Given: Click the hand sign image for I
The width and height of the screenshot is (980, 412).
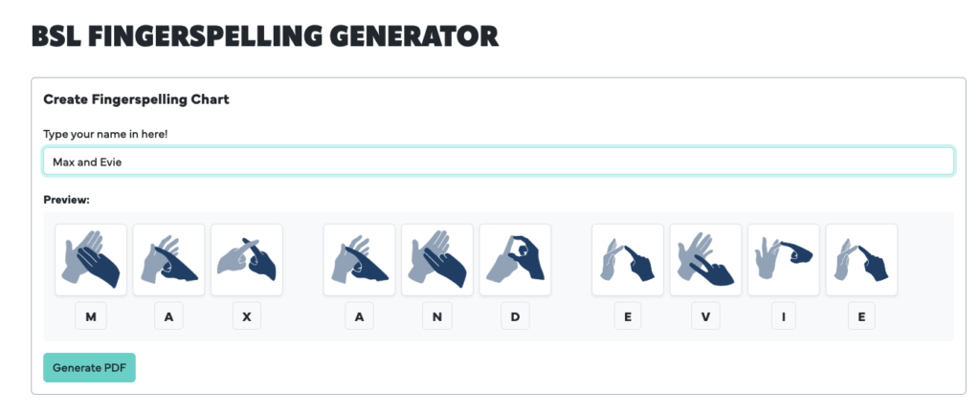Looking at the screenshot, I should tap(783, 260).
